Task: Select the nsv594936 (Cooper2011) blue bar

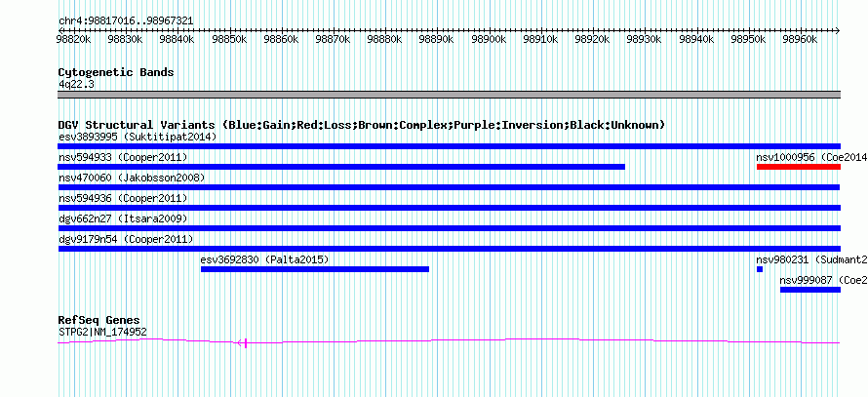Action: point(449,208)
